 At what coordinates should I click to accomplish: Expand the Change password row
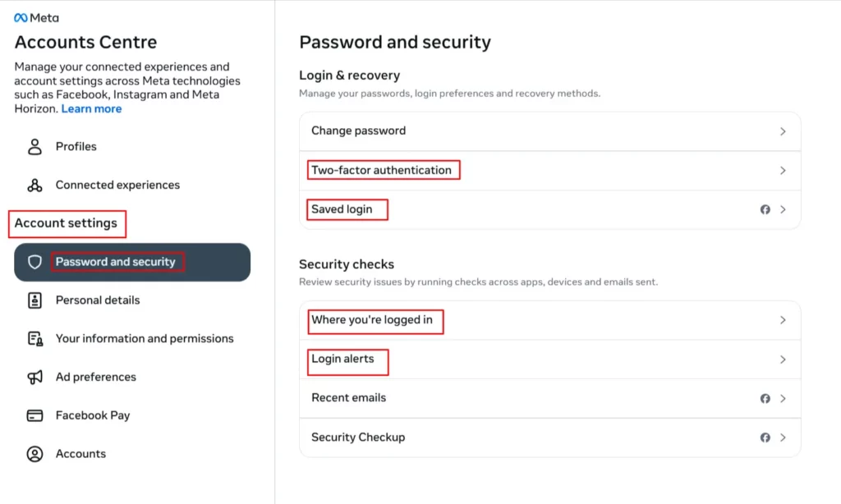point(550,131)
